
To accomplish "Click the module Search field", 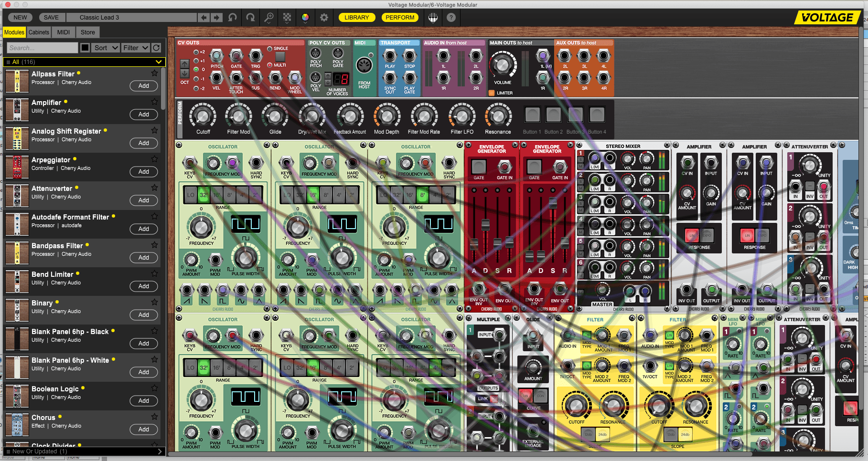I will pos(43,48).
